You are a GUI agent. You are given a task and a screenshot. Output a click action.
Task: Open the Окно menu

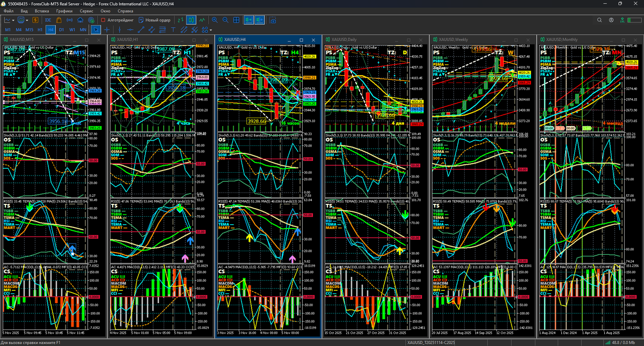click(106, 11)
